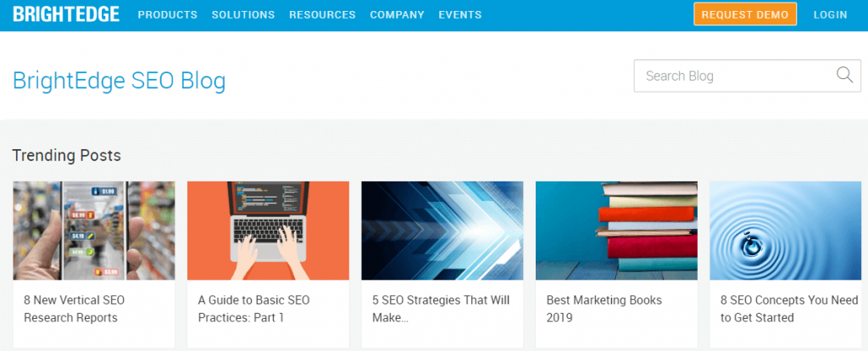
Task: Open '8 New Vertical SEO Research Reports' post
Action: (x=75, y=309)
